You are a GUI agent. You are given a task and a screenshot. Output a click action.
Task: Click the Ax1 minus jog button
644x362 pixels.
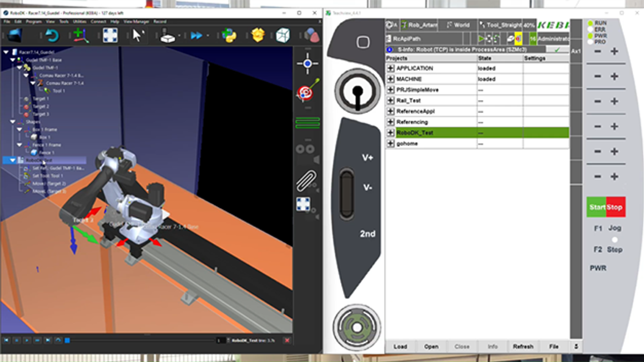(597, 51)
